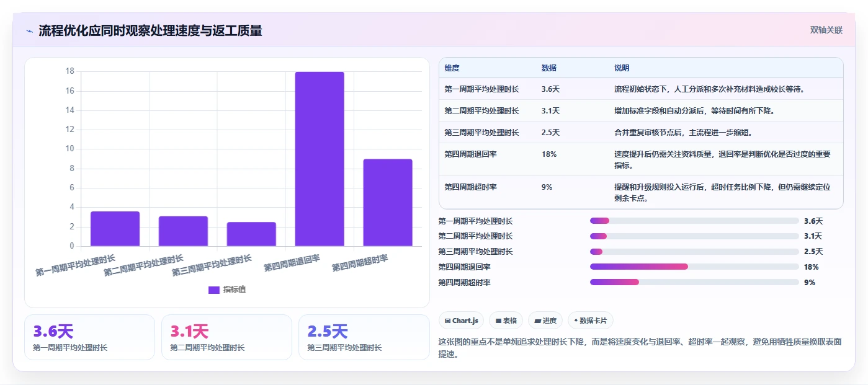This screenshot has width=868, height=385.
Task: Click the 说明 table column header
Action: click(x=622, y=68)
